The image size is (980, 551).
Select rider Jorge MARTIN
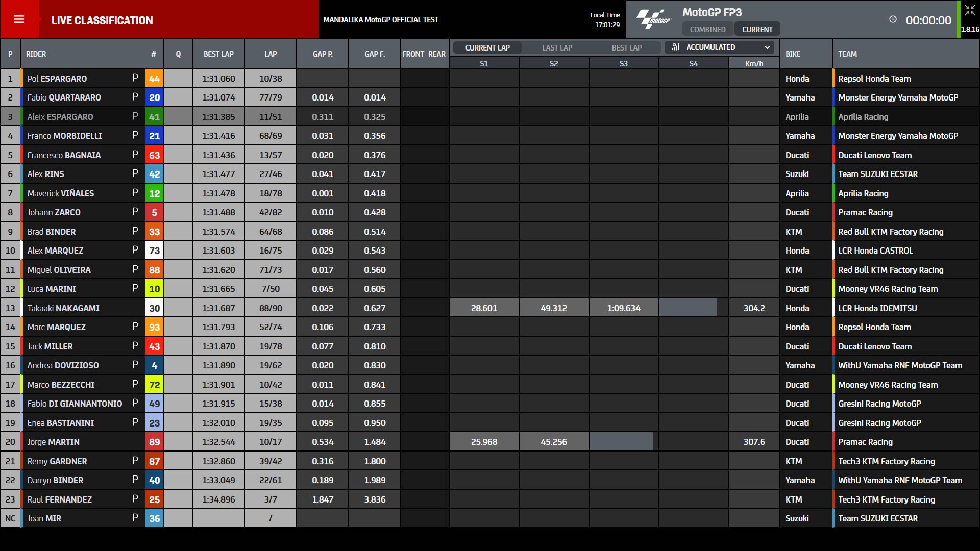[x=53, y=442]
